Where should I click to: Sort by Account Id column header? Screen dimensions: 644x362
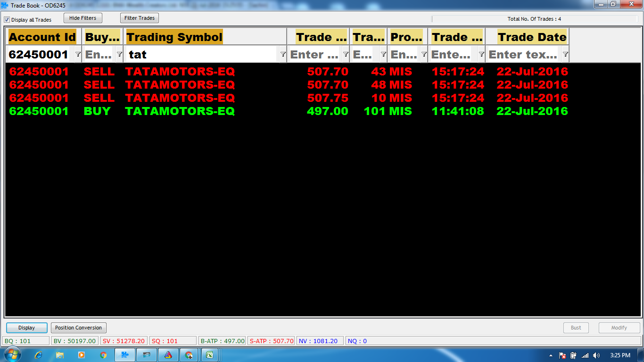42,37
